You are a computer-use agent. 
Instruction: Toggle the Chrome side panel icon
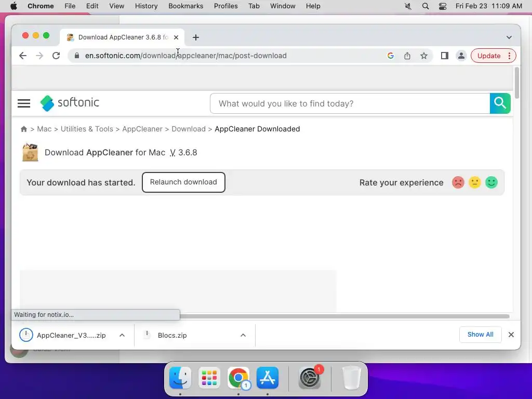coord(445,56)
